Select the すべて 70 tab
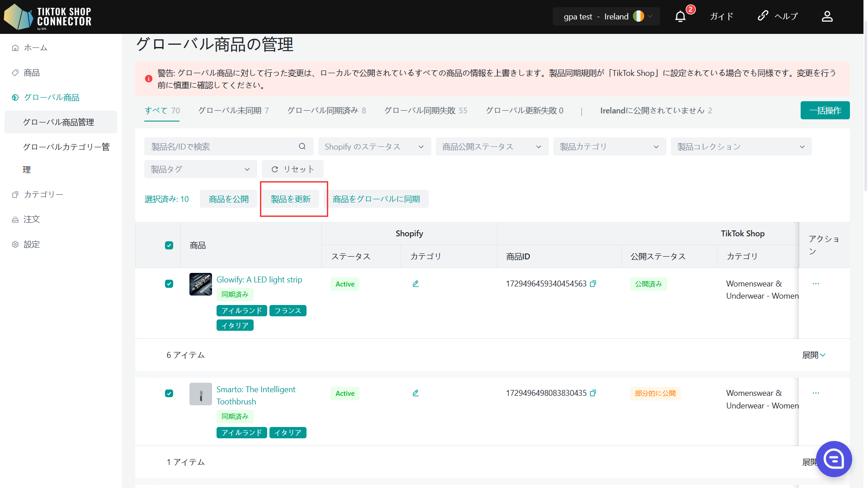This screenshot has width=868, height=488. [x=162, y=111]
